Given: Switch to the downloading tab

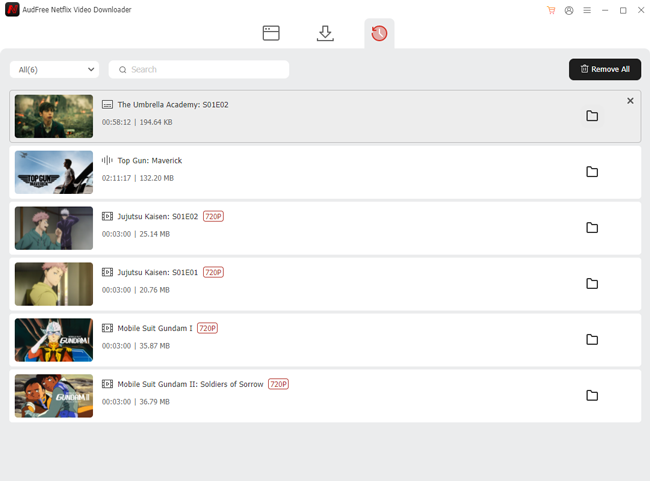Looking at the screenshot, I should coord(325,33).
